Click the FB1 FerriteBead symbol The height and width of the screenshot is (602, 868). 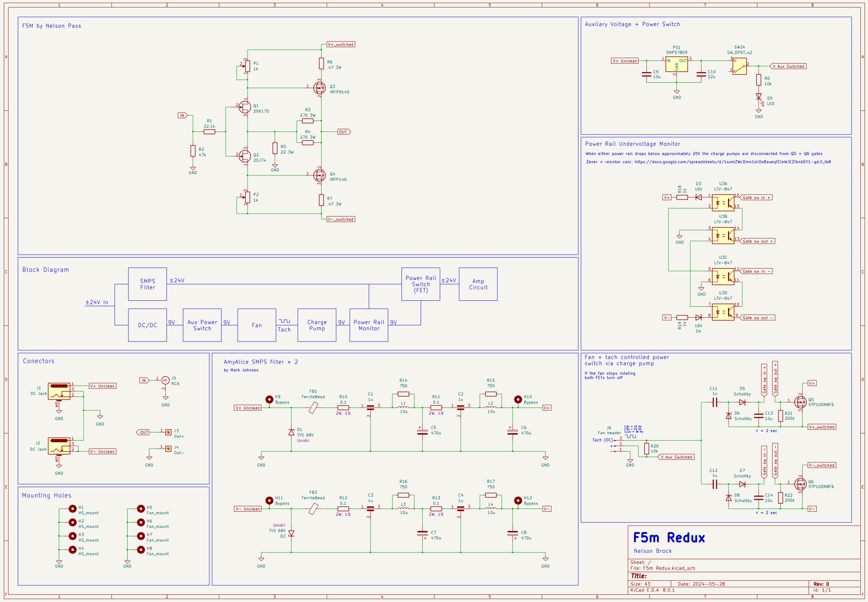point(313,408)
